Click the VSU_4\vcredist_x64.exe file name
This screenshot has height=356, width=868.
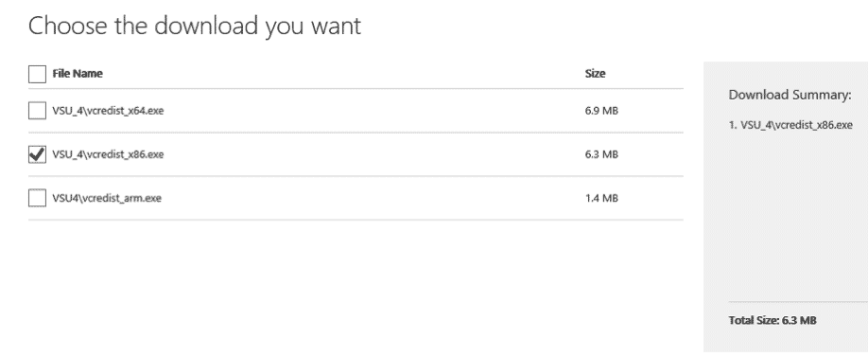coord(108,111)
